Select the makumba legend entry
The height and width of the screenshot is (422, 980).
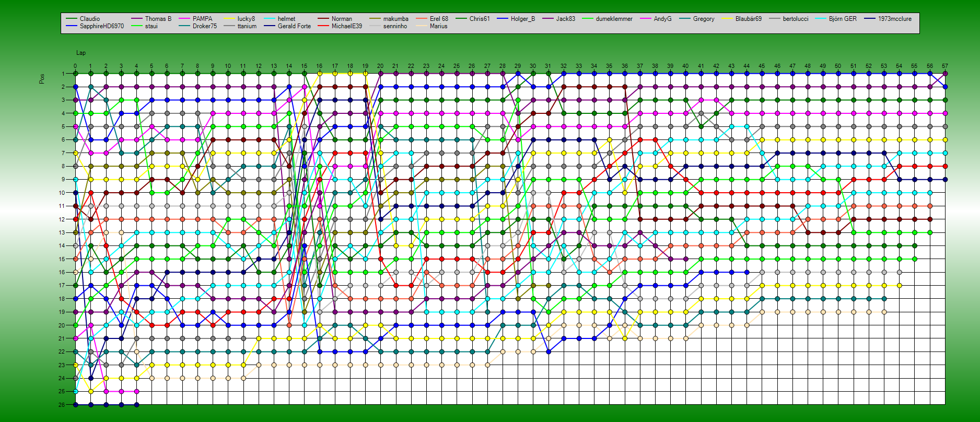coord(396,19)
